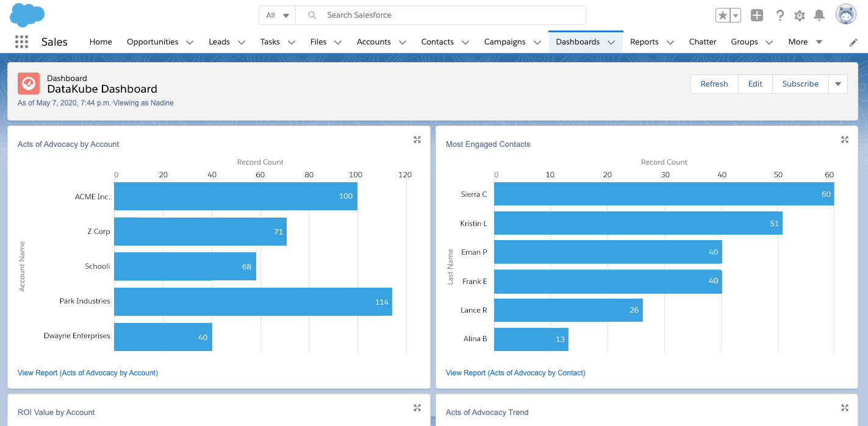Open the Campaigns tab
The width and height of the screenshot is (868, 426).
tap(504, 41)
